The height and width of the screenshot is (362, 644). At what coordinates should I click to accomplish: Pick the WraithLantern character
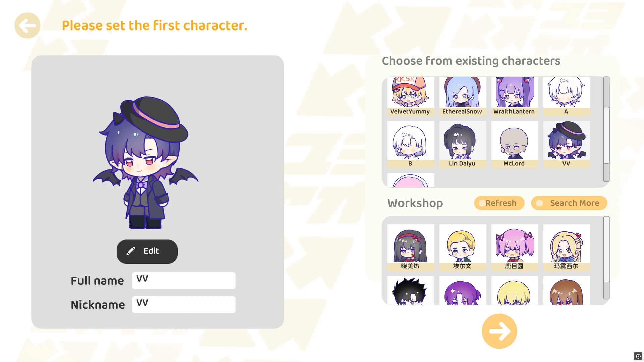pyautogui.click(x=515, y=97)
